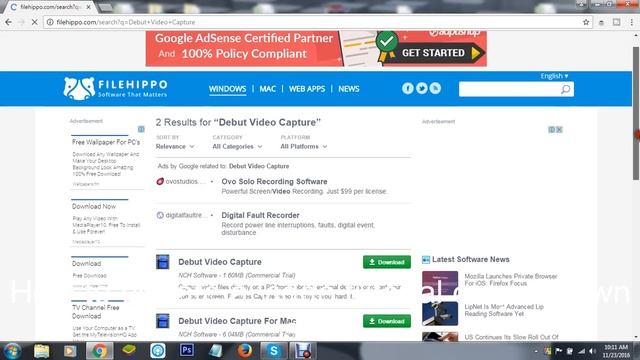The image size is (640, 360).
Task: Open Download Now sidebar ad
Action: pos(94,207)
